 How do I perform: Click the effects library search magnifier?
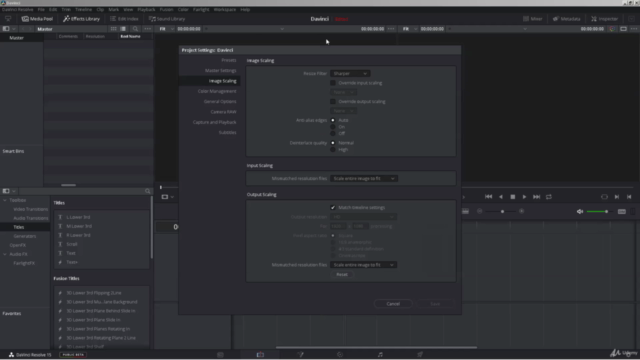(x=148, y=191)
